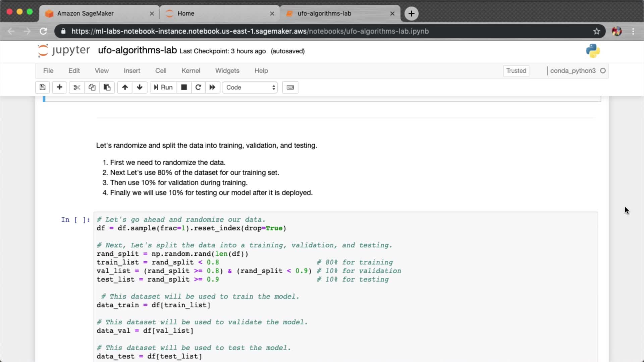Open the Kernel menu
Image resolution: width=644 pixels, height=362 pixels.
[x=191, y=71]
